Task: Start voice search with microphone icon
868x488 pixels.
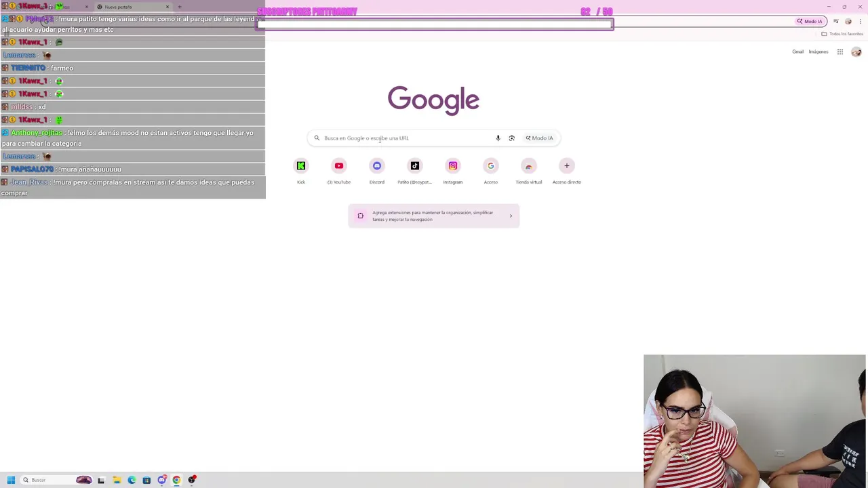Action: click(498, 138)
